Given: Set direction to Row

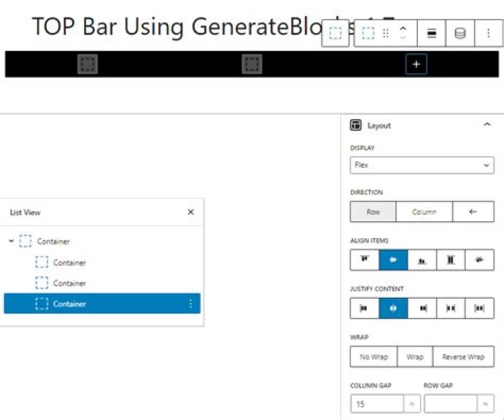Looking at the screenshot, I should coord(373,212).
